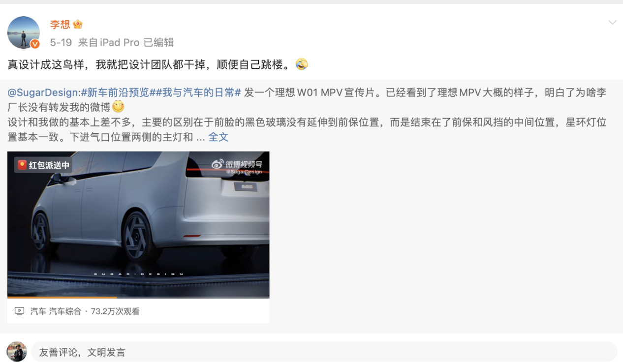Click the 5-19 post timestamp
The width and height of the screenshot is (623, 364).
[x=61, y=42]
